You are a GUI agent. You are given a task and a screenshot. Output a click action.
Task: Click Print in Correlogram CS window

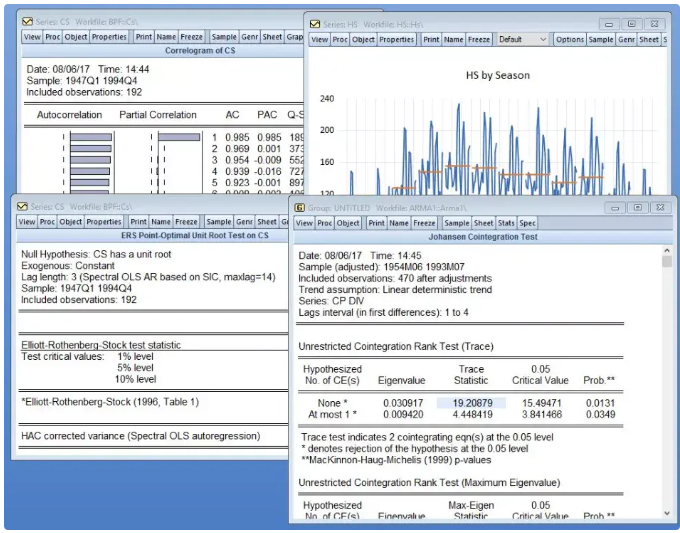click(x=144, y=37)
